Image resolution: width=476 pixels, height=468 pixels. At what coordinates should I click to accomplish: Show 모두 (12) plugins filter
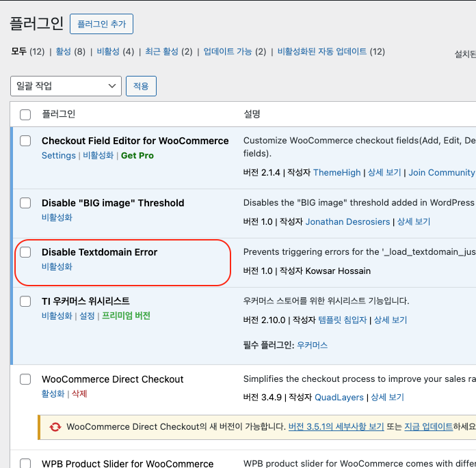27,51
